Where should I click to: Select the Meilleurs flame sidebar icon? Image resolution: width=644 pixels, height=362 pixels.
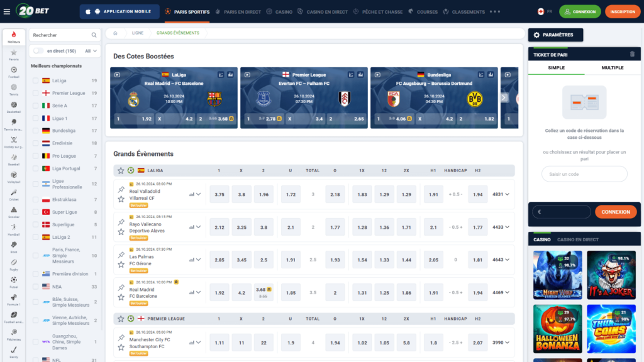point(14,37)
